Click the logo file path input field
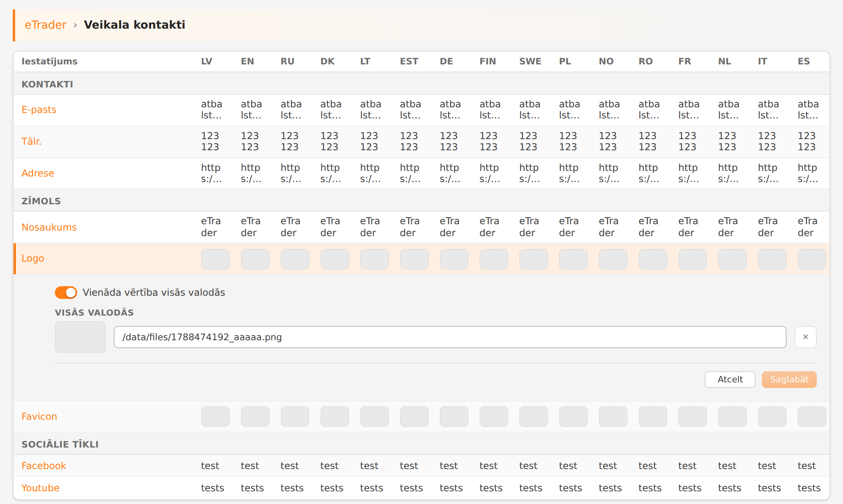This screenshot has width=843, height=504. coord(450,337)
